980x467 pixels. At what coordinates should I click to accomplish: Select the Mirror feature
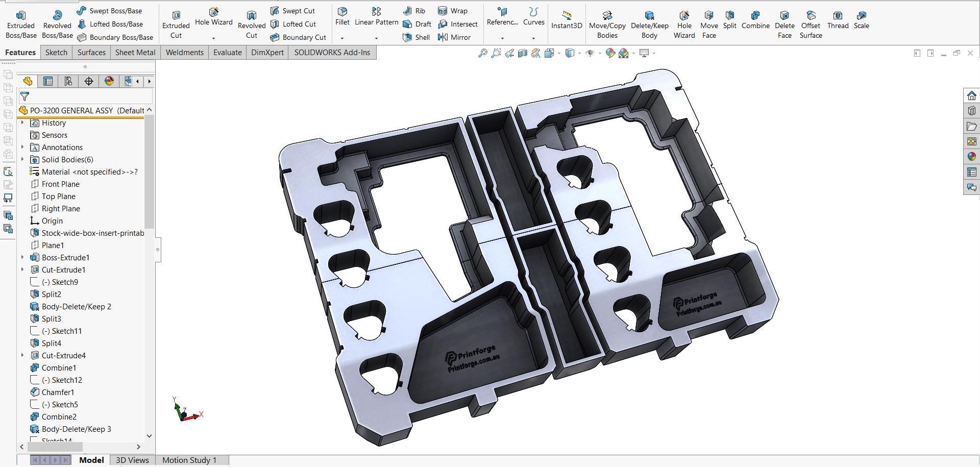[x=454, y=37]
